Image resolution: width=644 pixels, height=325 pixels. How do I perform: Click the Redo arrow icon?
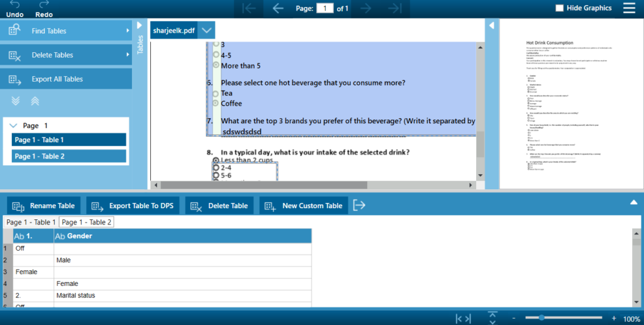[x=44, y=5]
